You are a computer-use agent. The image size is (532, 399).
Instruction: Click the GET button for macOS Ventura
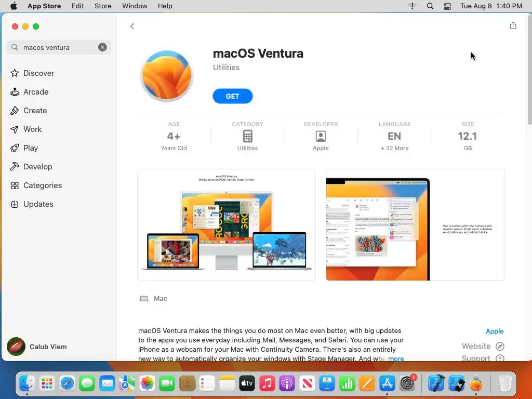(232, 96)
